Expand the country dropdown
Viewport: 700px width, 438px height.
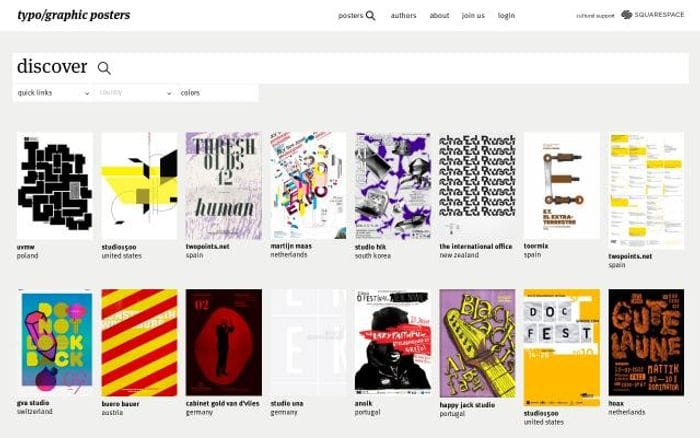(x=135, y=93)
